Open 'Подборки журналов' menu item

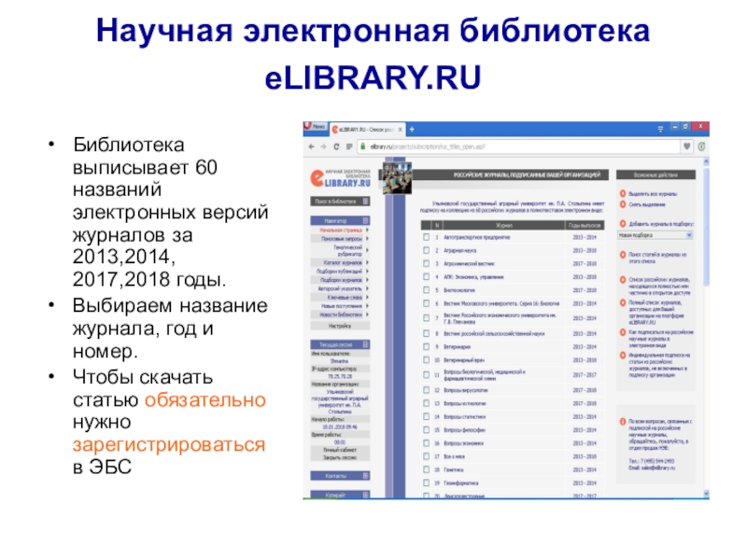(x=341, y=280)
